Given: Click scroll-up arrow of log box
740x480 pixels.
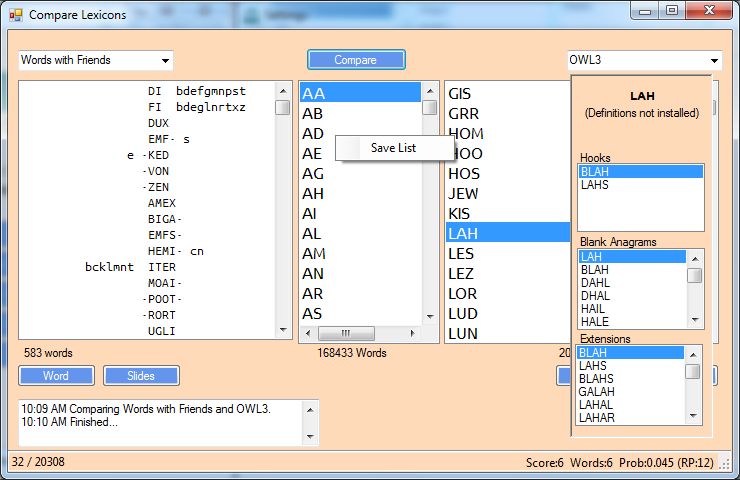Looking at the screenshot, I should (310, 410).
